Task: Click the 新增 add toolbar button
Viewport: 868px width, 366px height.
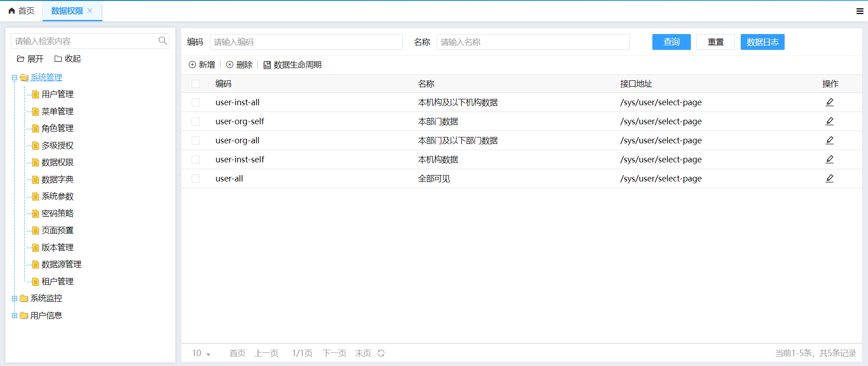Action: 202,65
